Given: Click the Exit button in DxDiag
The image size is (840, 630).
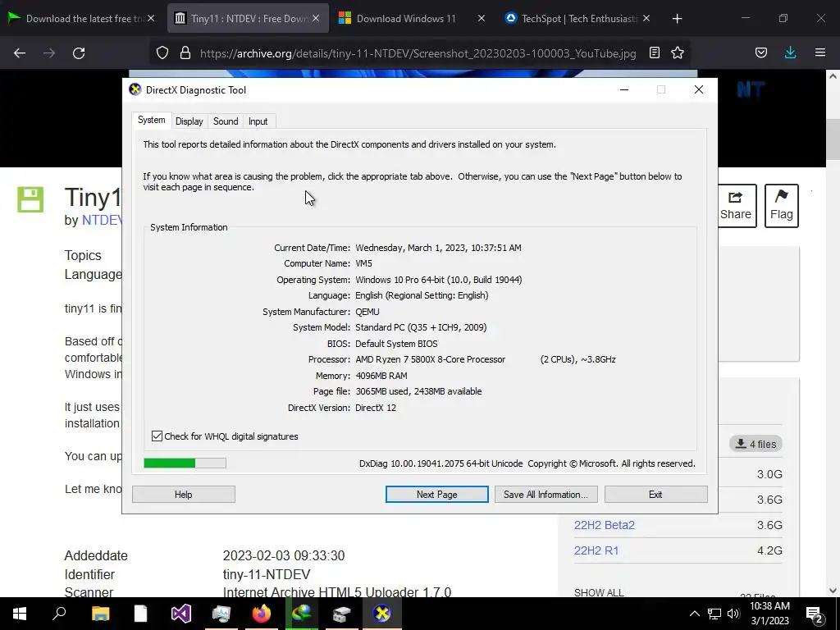Looking at the screenshot, I should click(655, 495).
